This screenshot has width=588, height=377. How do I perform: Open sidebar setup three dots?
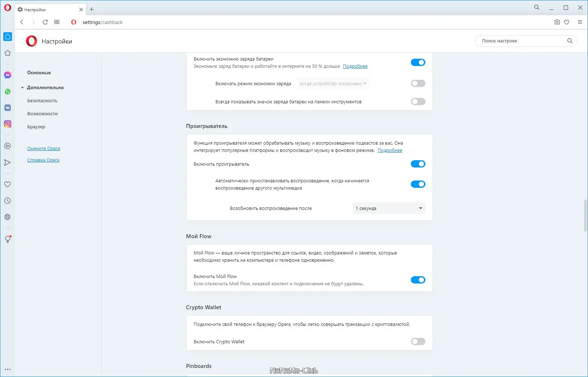tap(8, 369)
